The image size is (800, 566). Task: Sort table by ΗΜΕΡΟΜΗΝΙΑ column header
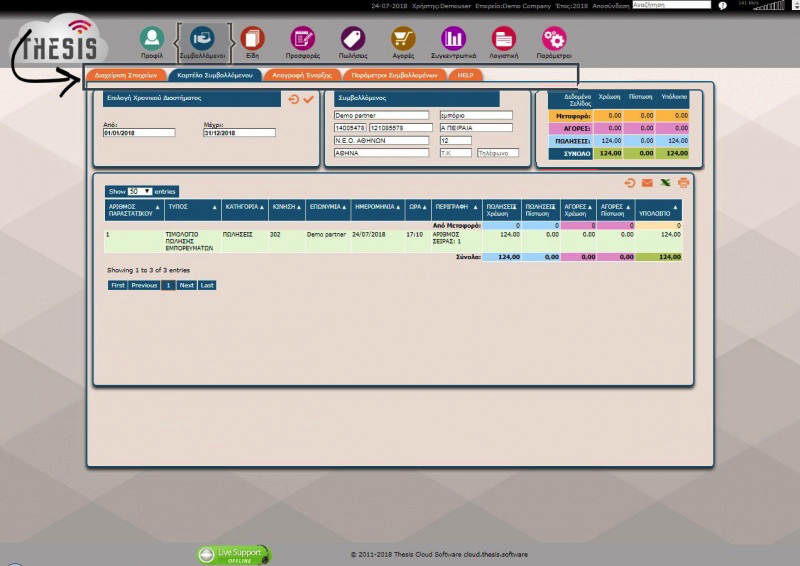(377, 210)
